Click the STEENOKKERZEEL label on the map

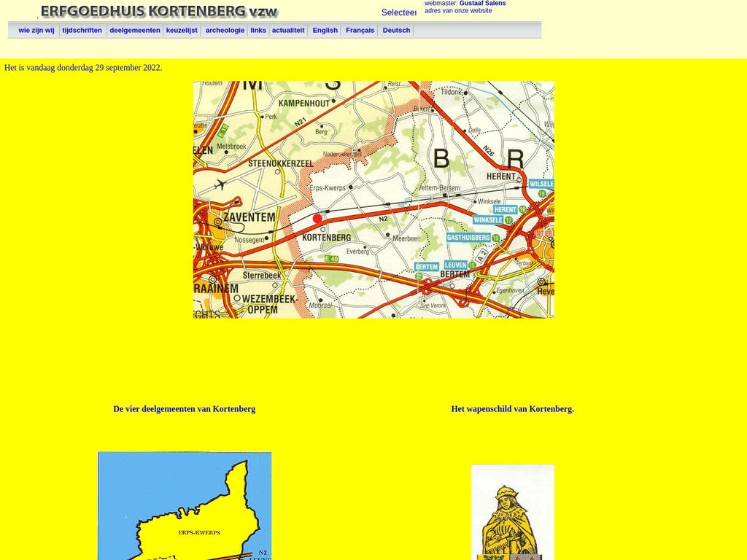click(281, 163)
